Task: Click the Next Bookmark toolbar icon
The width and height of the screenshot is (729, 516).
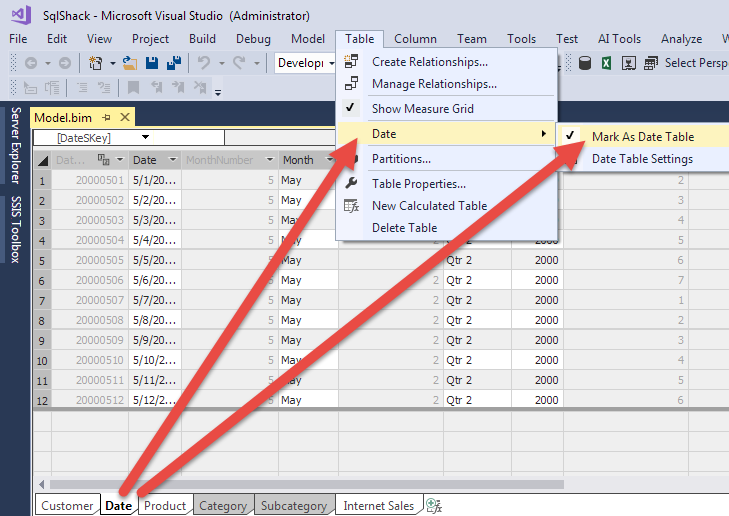Action: tap(178, 87)
